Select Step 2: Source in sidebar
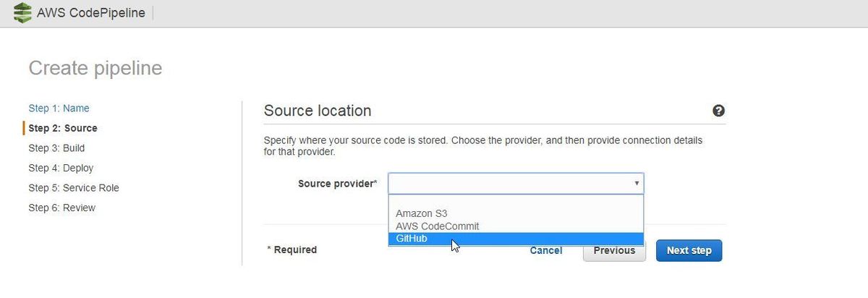The width and height of the screenshot is (868, 298). pyautogui.click(x=62, y=128)
